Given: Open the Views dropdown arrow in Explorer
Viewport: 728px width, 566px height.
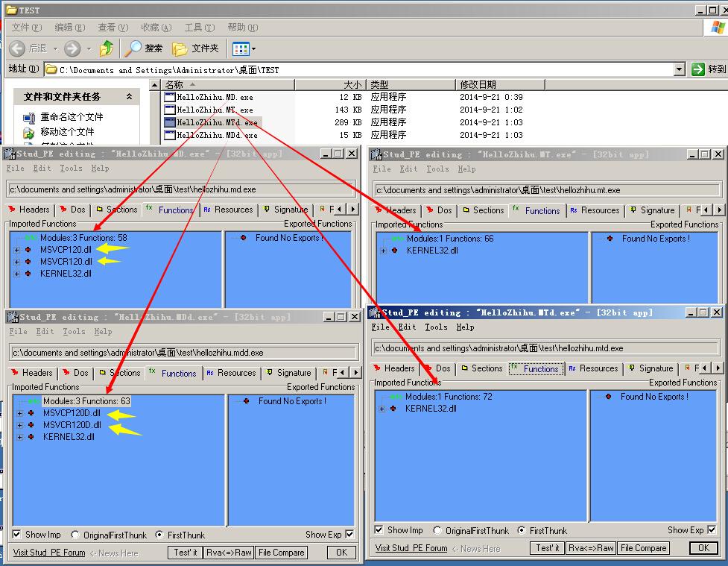Looking at the screenshot, I should 253,48.
